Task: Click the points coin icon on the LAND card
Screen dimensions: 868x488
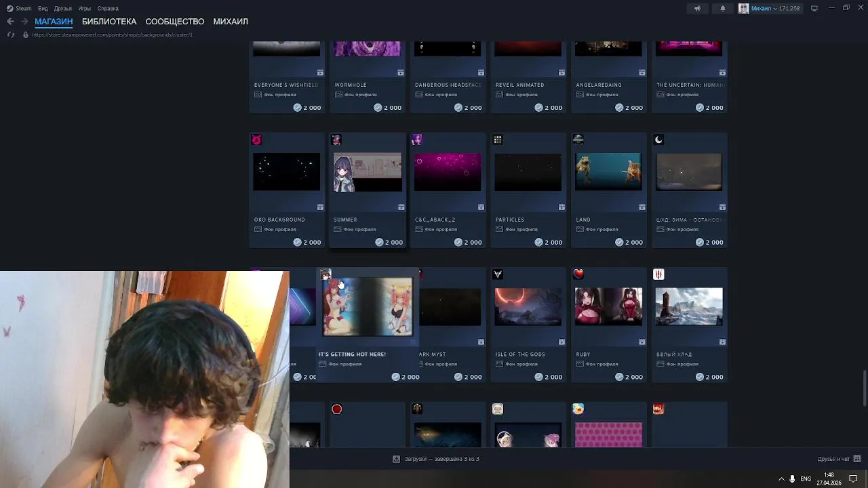Action: 619,242
